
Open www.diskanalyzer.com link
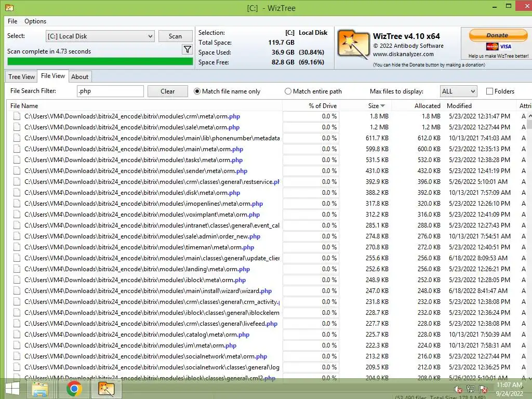pos(403,54)
